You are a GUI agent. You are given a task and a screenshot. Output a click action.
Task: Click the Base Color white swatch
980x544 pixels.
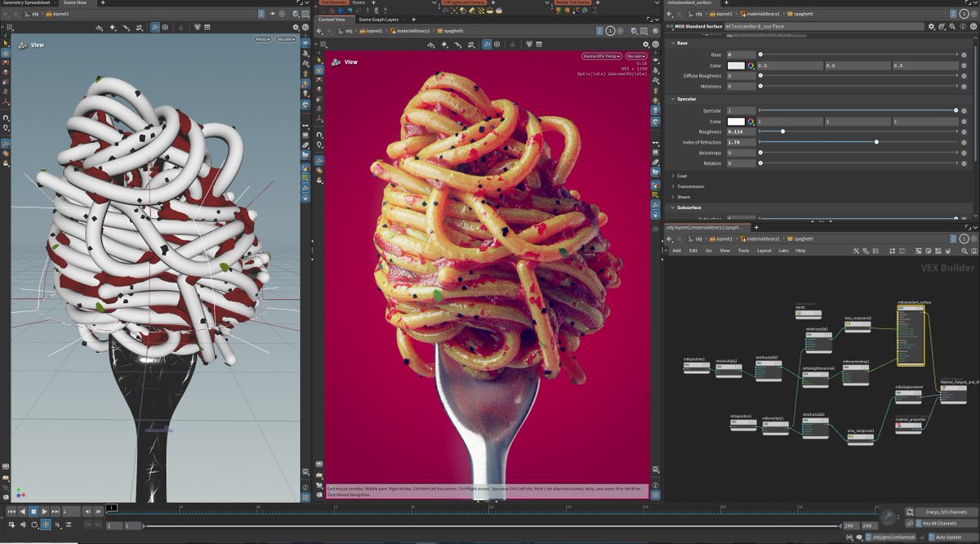(736, 65)
